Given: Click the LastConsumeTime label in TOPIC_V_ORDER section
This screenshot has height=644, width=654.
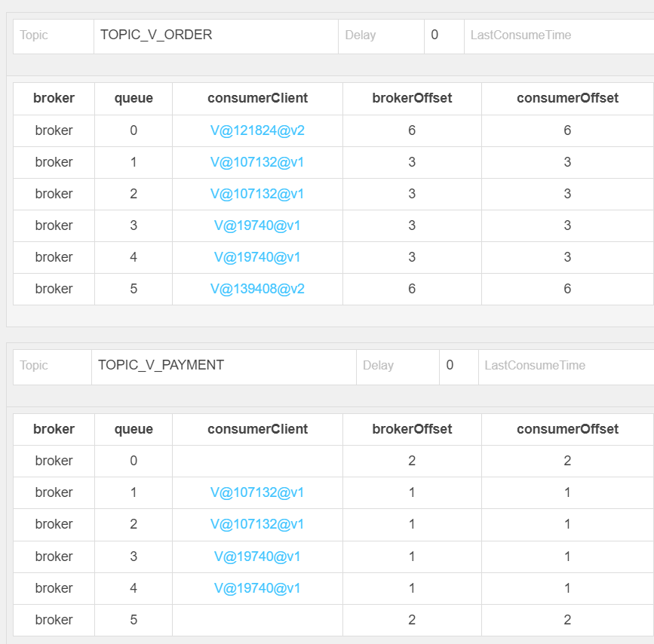Looking at the screenshot, I should tap(521, 35).
